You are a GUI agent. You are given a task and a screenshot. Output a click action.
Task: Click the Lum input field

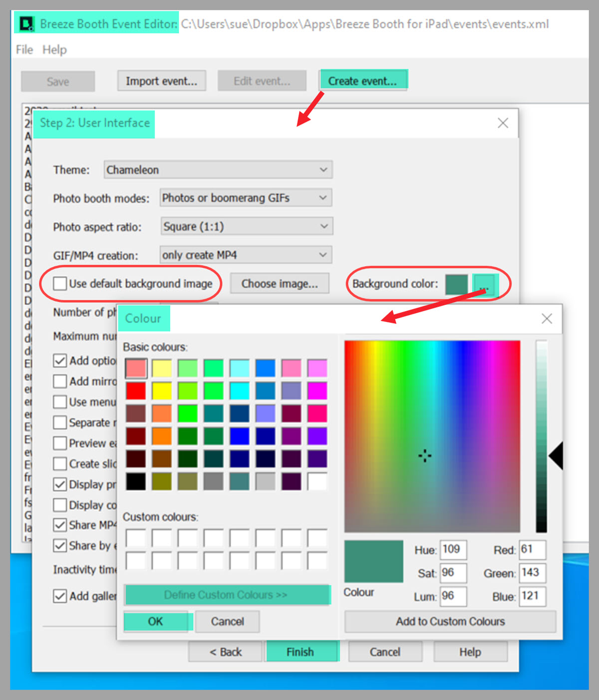click(x=453, y=596)
